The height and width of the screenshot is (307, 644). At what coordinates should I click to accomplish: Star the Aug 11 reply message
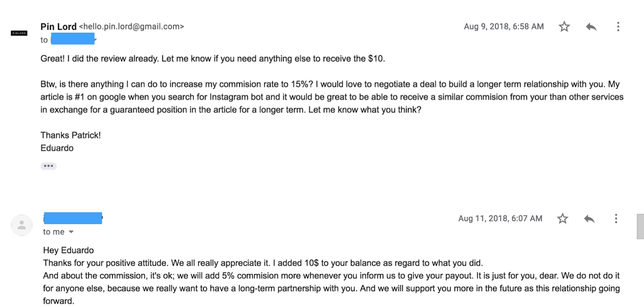point(562,219)
